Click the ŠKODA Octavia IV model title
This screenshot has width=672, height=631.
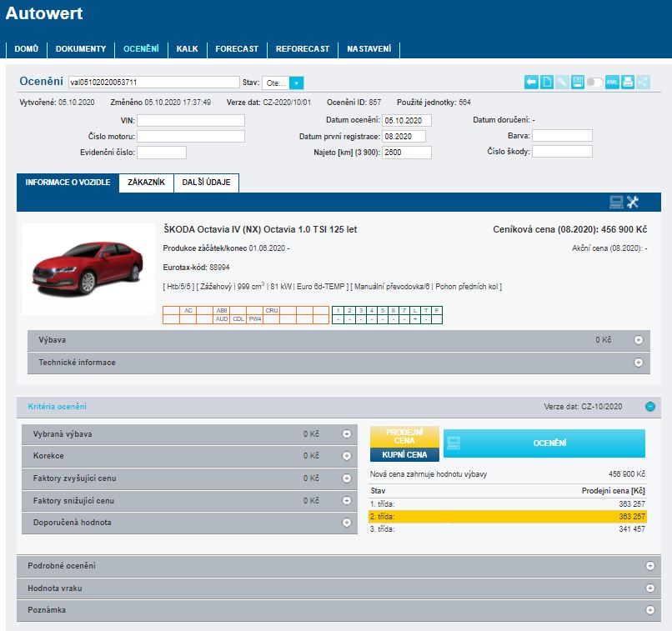[260, 229]
